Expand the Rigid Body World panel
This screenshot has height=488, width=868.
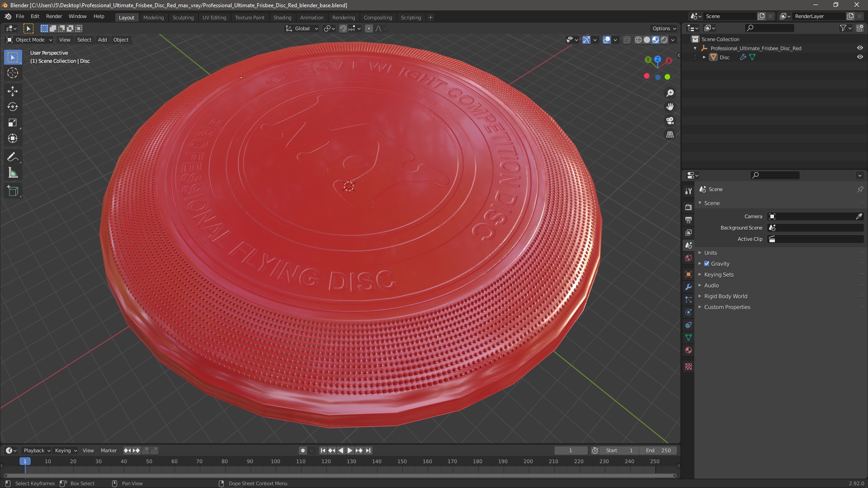coord(726,296)
